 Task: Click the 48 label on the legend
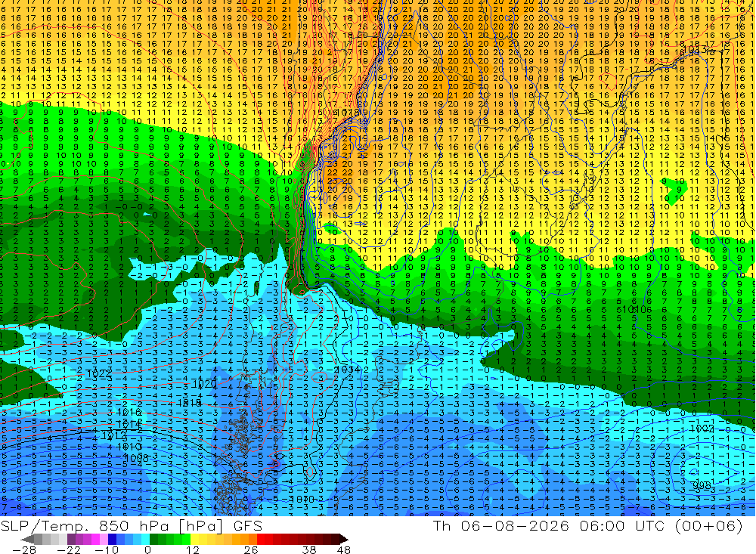[343, 549]
